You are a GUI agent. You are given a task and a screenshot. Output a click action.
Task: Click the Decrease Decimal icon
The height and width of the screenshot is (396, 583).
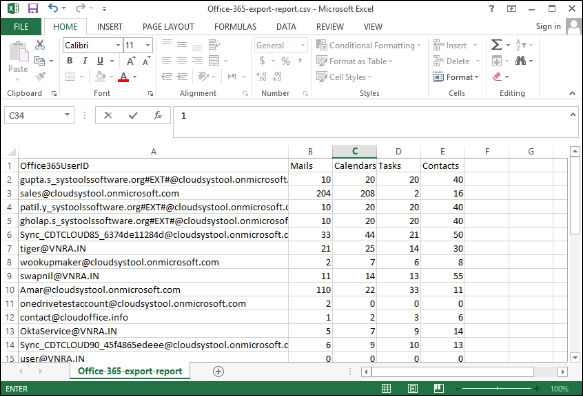pos(277,77)
